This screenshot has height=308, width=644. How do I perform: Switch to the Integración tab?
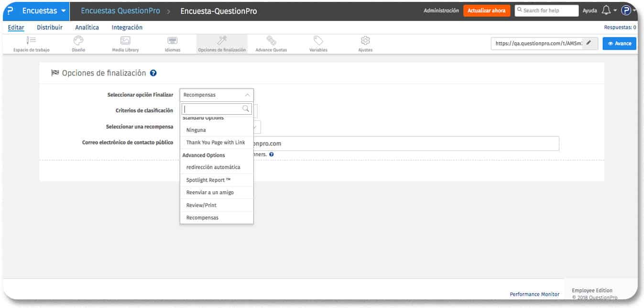click(x=127, y=28)
